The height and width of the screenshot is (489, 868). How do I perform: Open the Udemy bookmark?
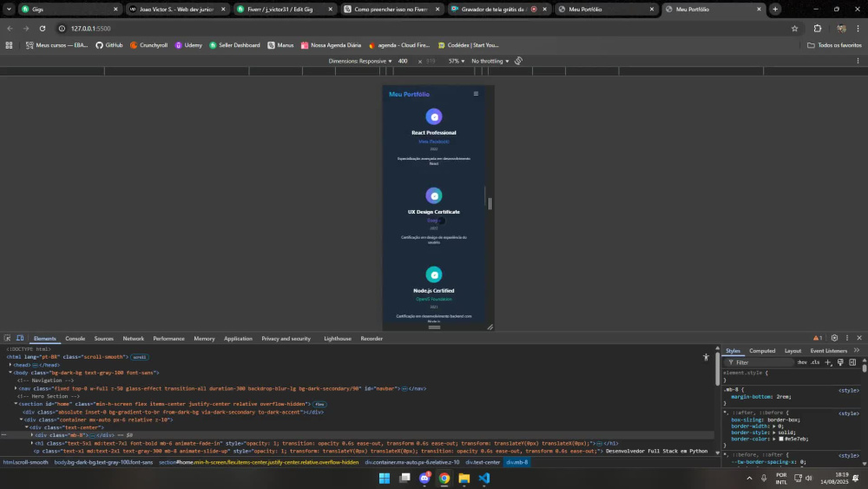pyautogui.click(x=188, y=45)
